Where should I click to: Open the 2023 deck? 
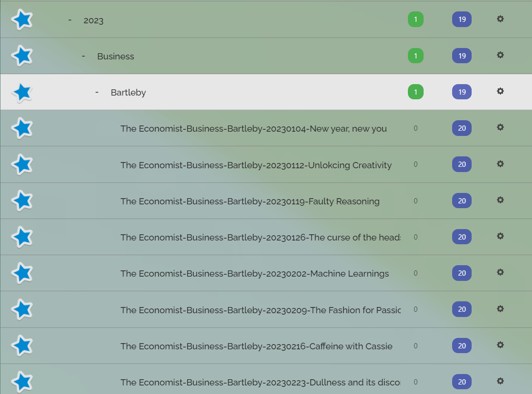click(93, 20)
